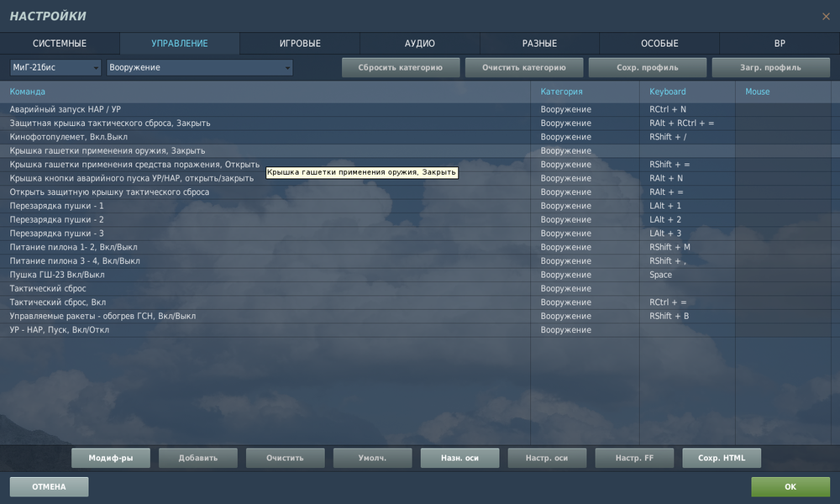Close settings with the X icon

826,17
